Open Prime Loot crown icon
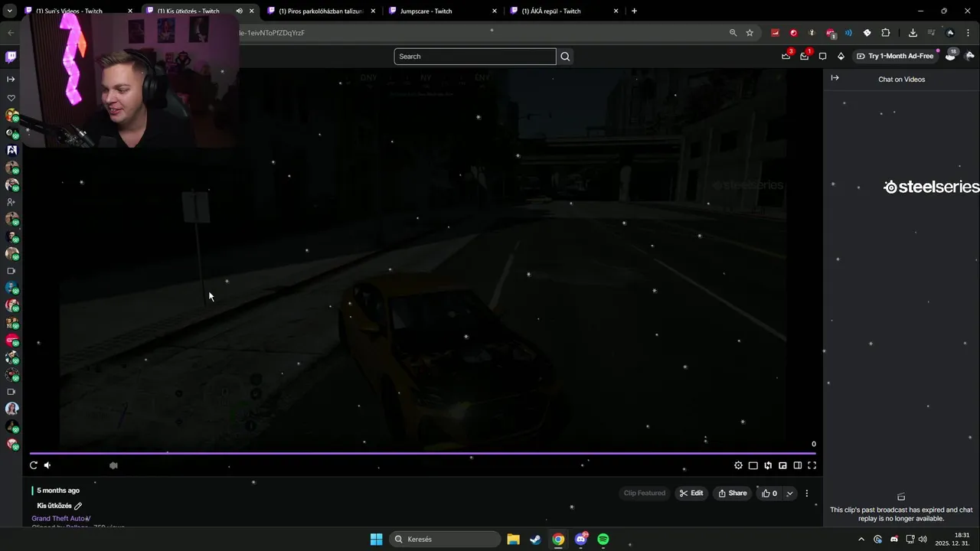 coord(786,56)
